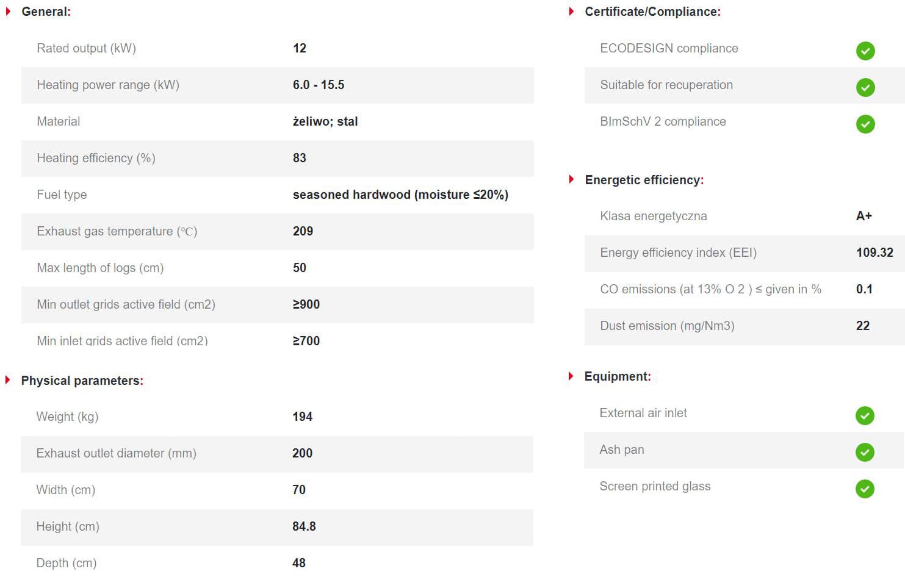Click the ECODESIGN compliance green checkmark
Image resolution: width=905 pixels, height=588 pixels.
tap(865, 51)
